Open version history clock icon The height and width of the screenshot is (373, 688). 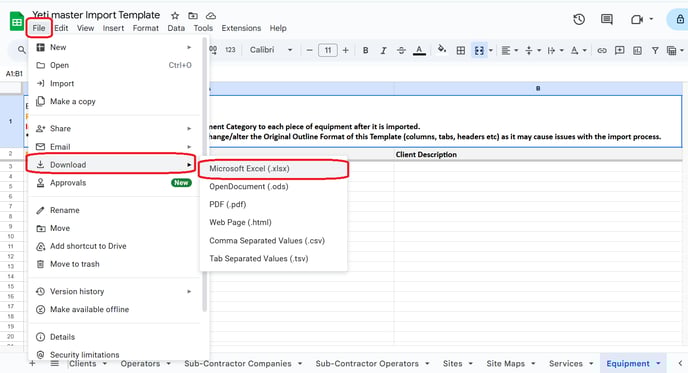tap(579, 19)
